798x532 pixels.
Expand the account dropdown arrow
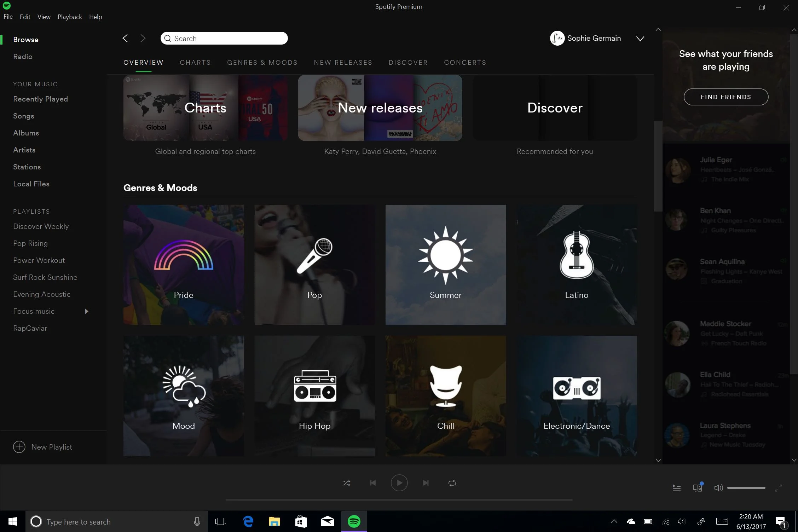tap(640, 39)
